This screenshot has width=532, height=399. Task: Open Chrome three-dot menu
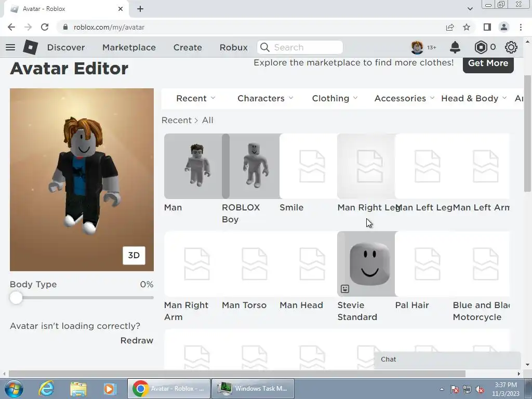[x=521, y=27]
